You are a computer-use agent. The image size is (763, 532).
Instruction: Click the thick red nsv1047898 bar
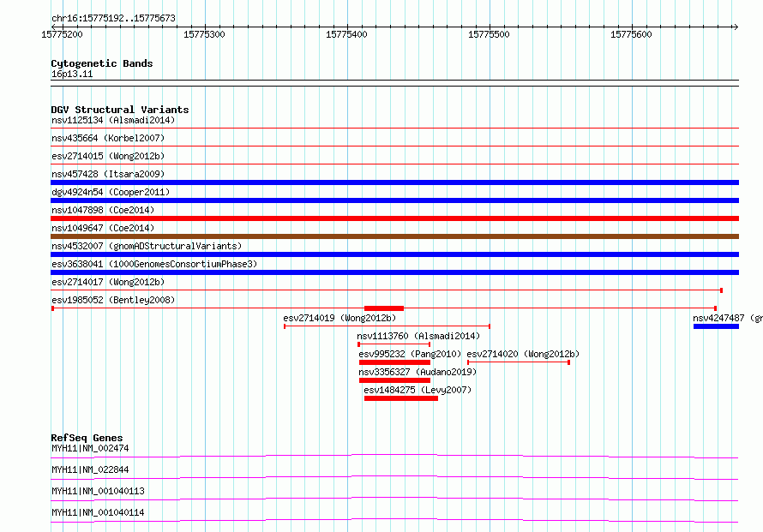click(x=394, y=218)
